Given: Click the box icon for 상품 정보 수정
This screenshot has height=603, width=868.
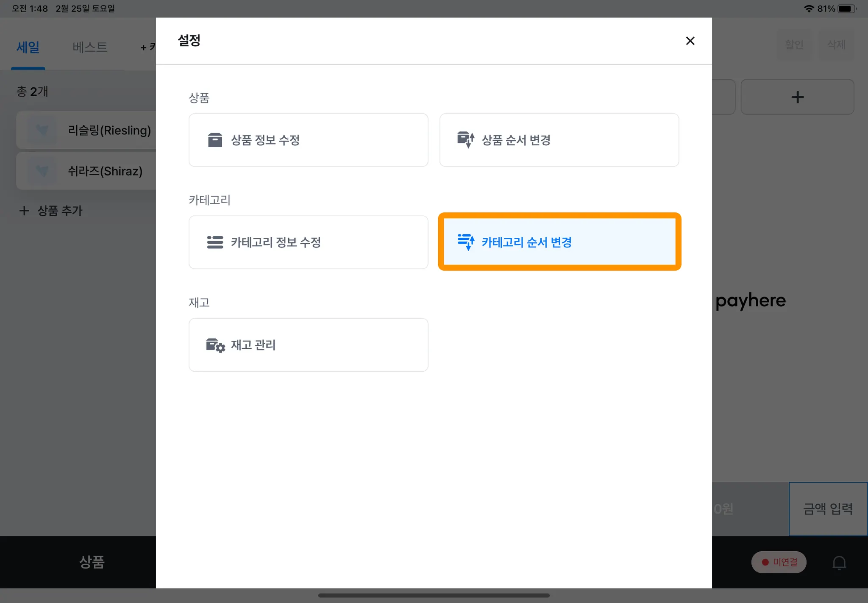Looking at the screenshot, I should (215, 140).
